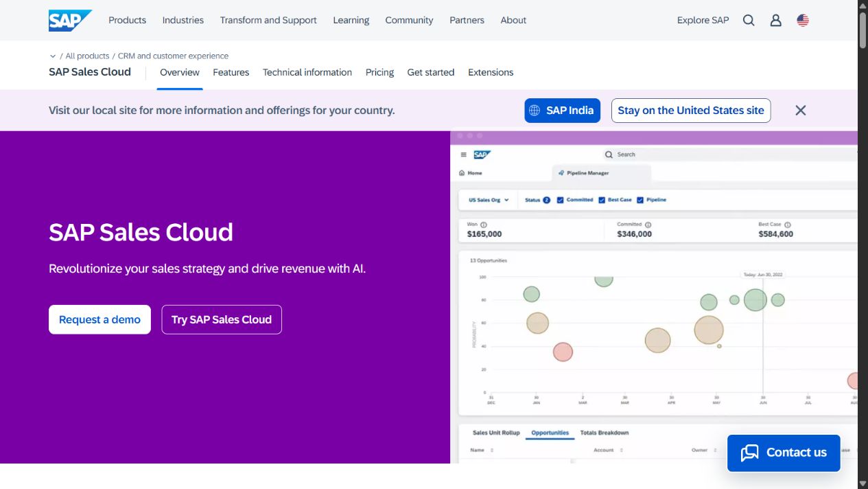Go to CRM and customer experience breadcrumb

[173, 56]
